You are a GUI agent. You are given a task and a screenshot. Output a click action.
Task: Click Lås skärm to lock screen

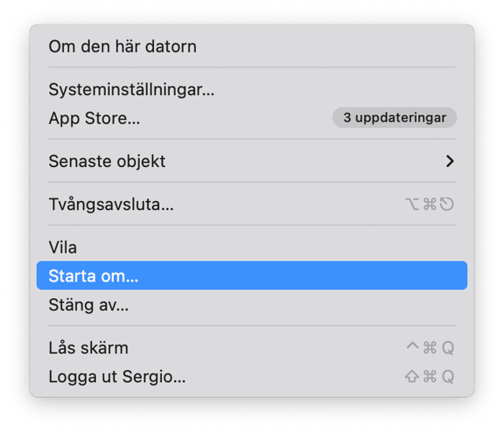pos(252,348)
